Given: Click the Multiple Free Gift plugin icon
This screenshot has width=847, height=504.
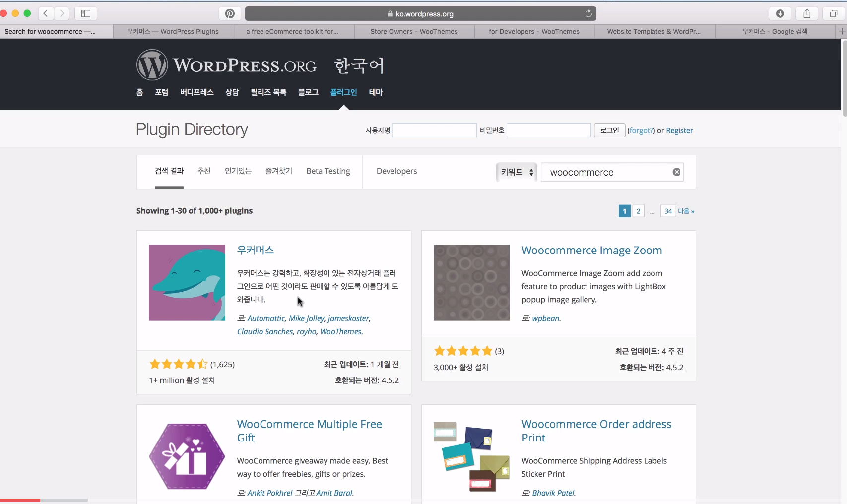Looking at the screenshot, I should click(187, 456).
